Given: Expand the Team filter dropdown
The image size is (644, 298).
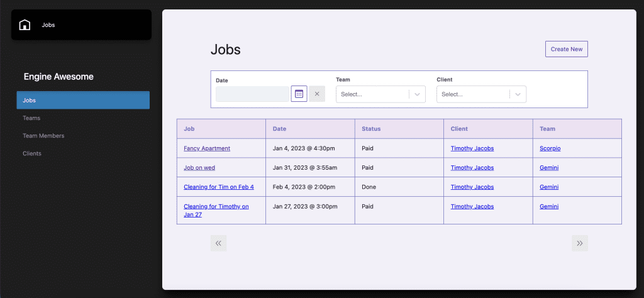Looking at the screenshot, I should click(x=417, y=94).
